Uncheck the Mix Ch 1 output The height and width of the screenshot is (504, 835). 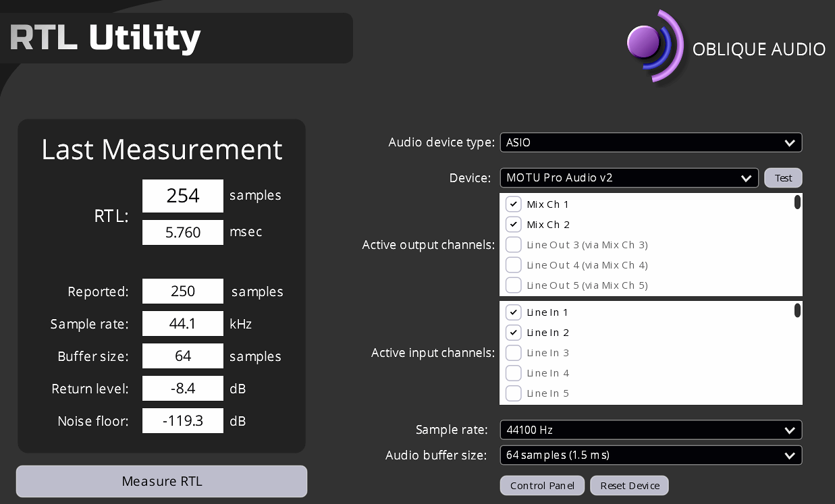click(x=514, y=204)
